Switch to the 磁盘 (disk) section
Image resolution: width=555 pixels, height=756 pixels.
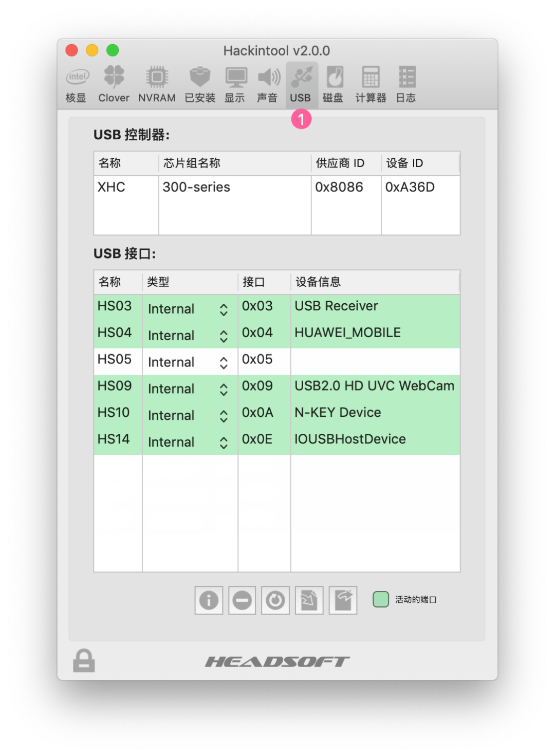(333, 84)
